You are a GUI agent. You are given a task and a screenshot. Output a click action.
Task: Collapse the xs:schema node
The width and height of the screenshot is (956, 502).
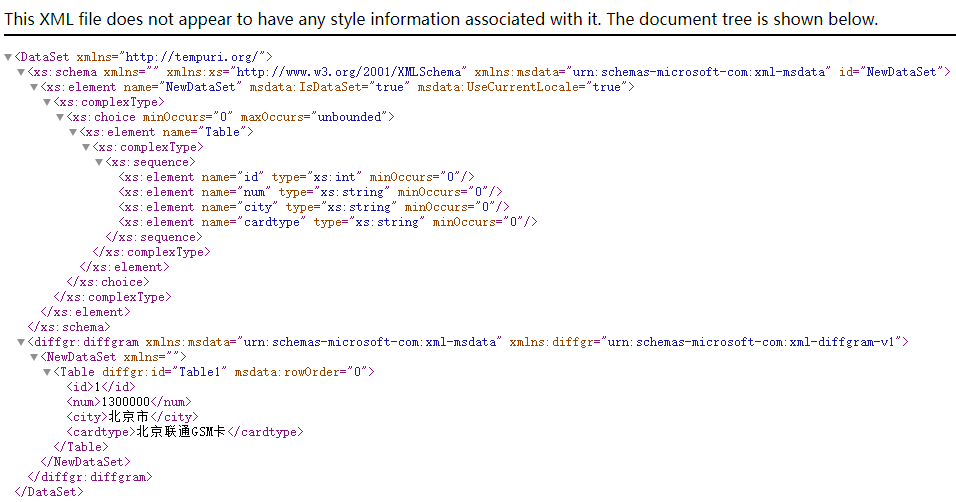[22, 73]
